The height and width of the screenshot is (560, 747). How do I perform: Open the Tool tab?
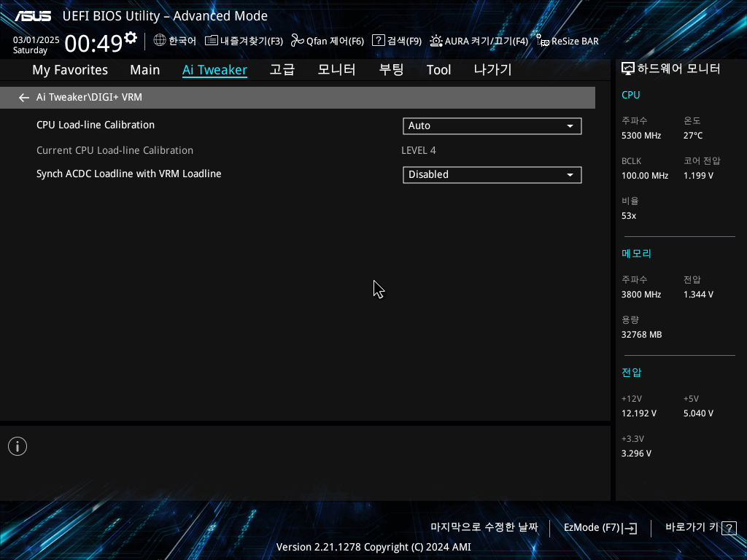(438, 70)
